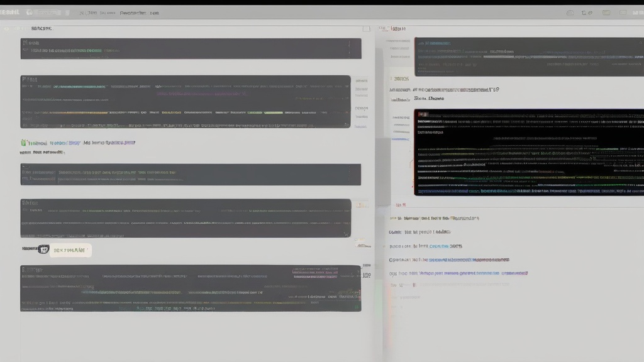Viewport: 644px width, 362px height.
Task: Click the dark badge icon beside the light pill button
Action: click(43, 249)
